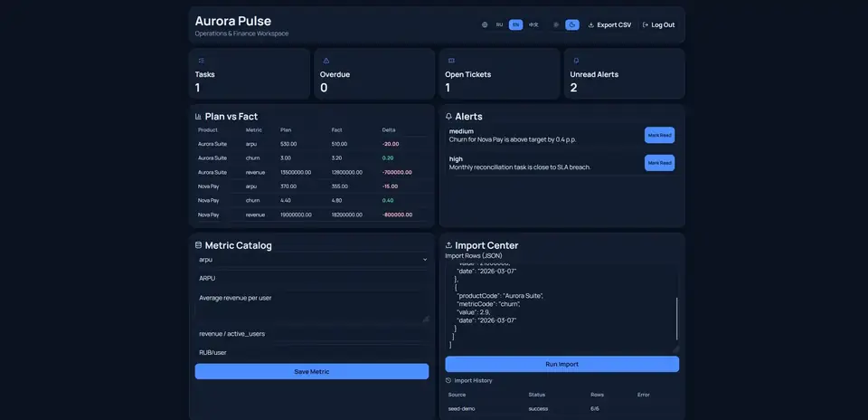
Task: Click the Delta column header
Action: click(x=389, y=130)
